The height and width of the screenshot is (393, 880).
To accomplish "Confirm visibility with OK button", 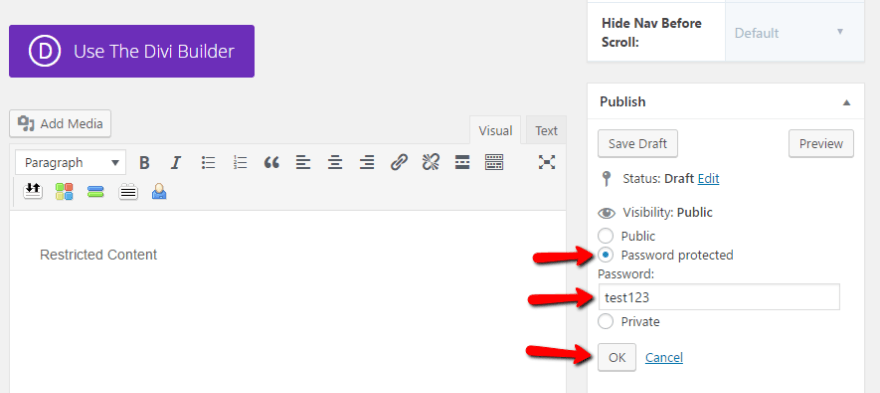I will pos(617,357).
